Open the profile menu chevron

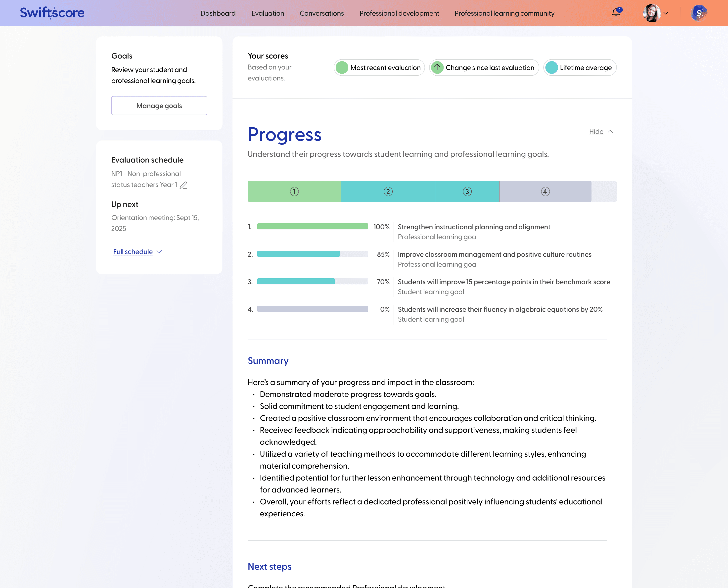coord(666,13)
